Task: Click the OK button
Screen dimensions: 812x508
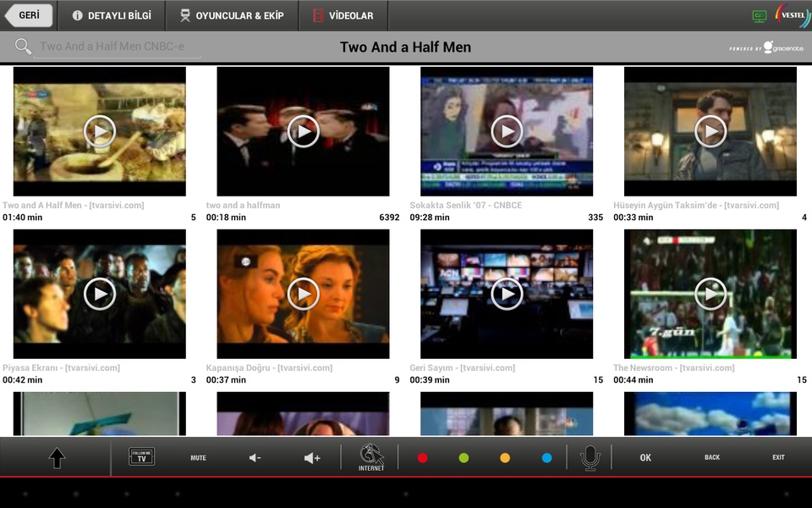Action: tap(645, 458)
